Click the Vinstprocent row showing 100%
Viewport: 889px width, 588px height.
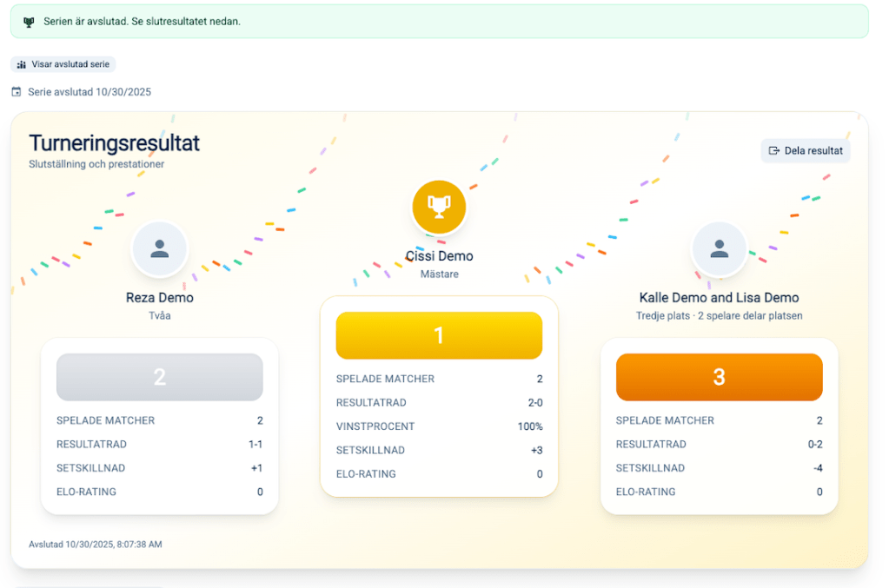(439, 426)
